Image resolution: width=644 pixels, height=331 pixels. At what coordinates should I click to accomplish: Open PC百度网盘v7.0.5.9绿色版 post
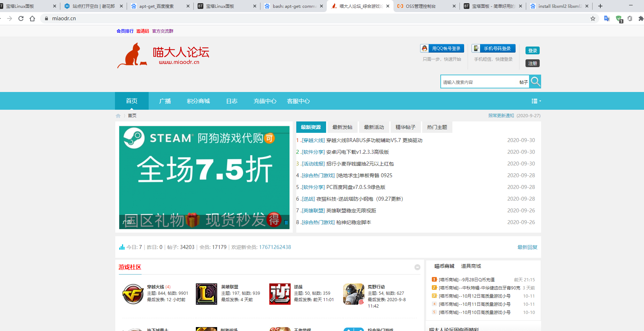356,187
